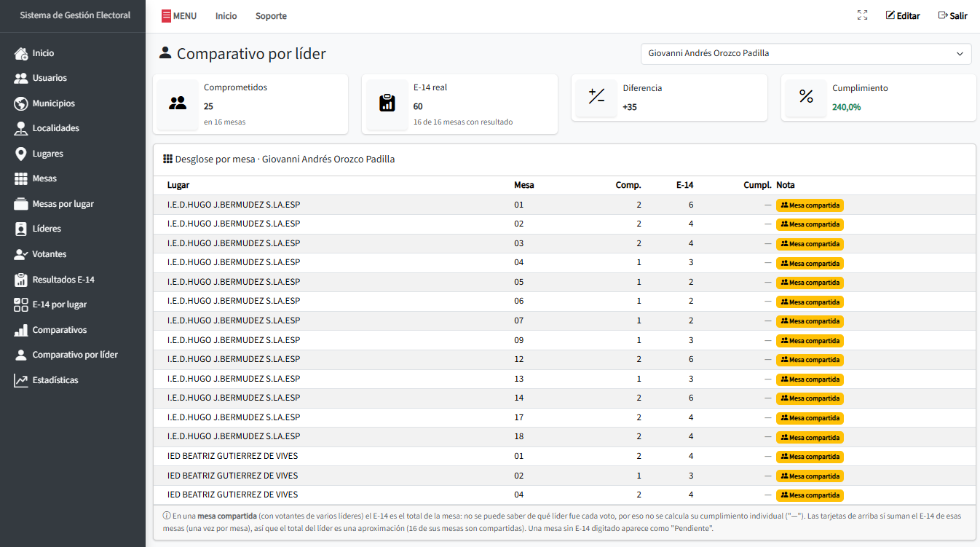Click the Editar button
The height and width of the screenshot is (547, 980).
pyautogui.click(x=903, y=15)
